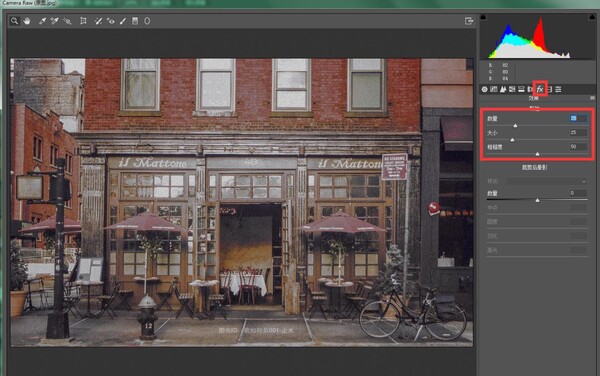Click the grain amount value field
This screenshot has height=376, width=600.
pyautogui.click(x=578, y=119)
